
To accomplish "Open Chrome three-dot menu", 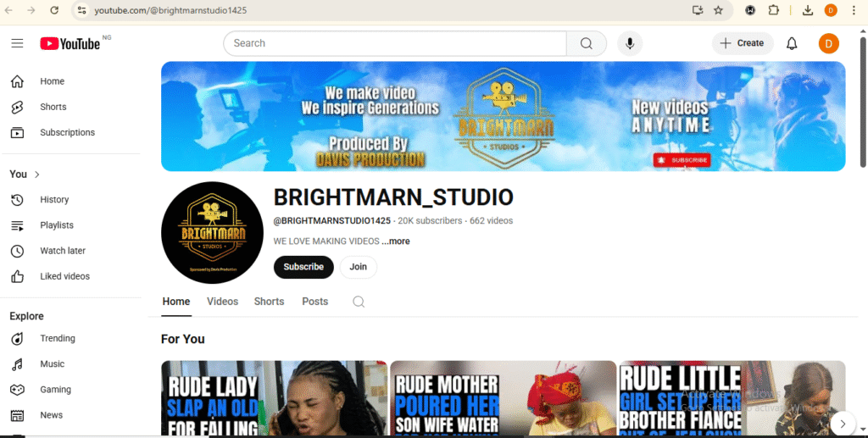I will 854,10.
